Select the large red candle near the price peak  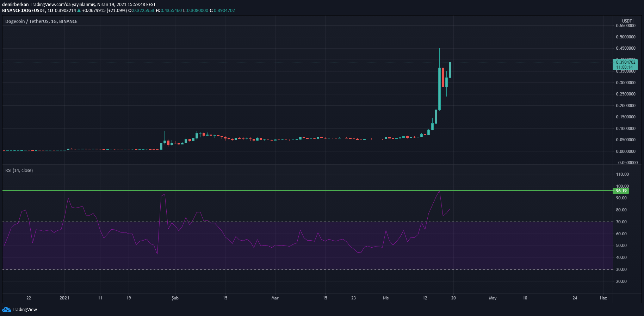(443, 77)
